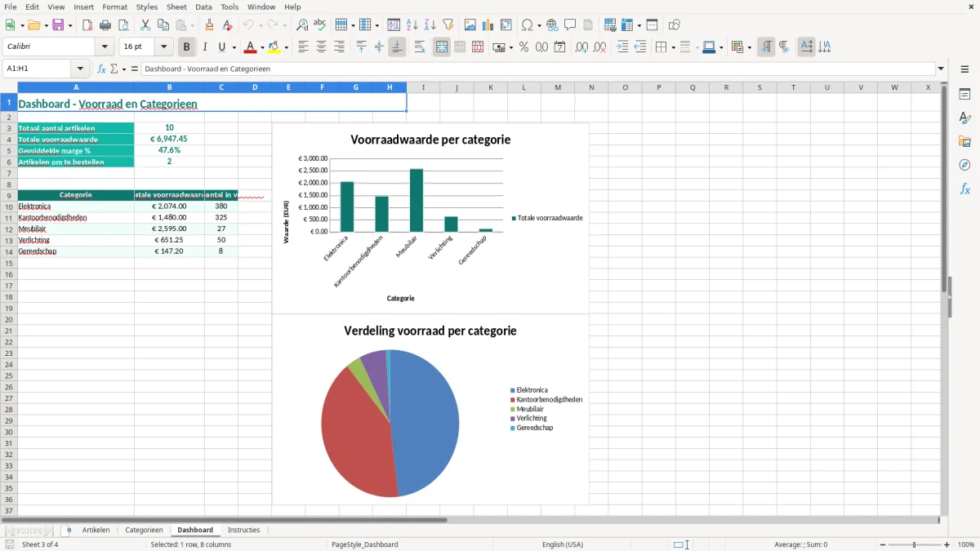Click English (USA) language in status bar
This screenshot has height=551, width=980.
563,544
